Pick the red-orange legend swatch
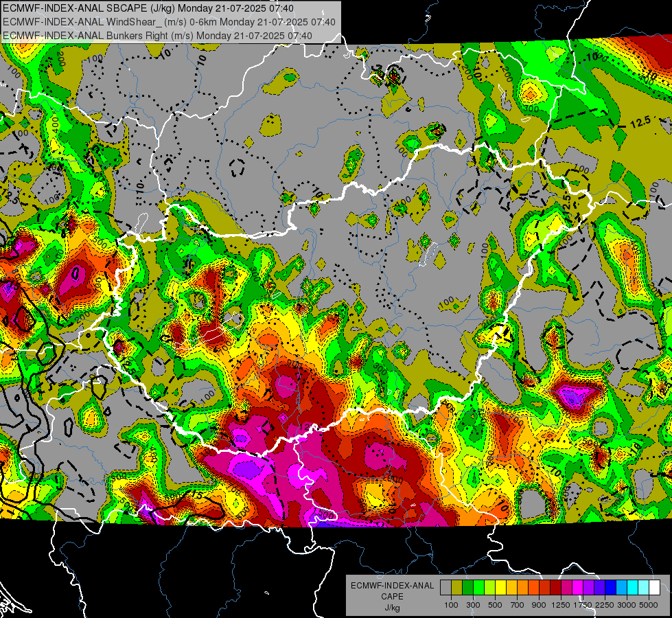 [533, 588]
